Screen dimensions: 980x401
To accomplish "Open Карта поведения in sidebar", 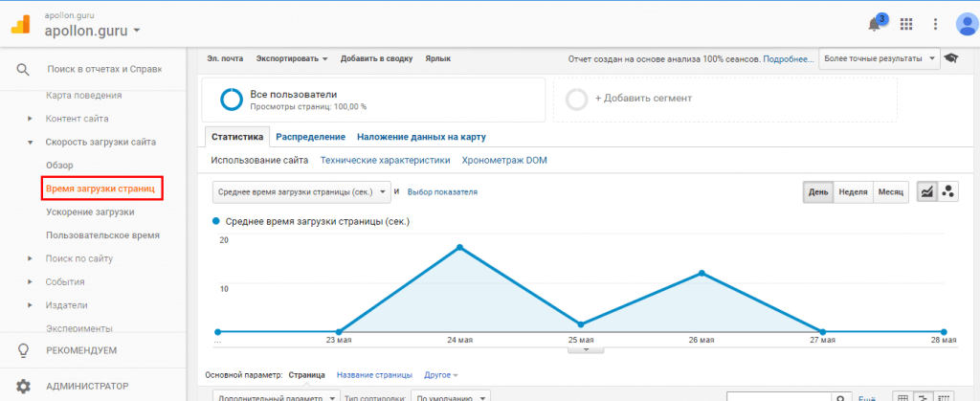I will [x=84, y=96].
